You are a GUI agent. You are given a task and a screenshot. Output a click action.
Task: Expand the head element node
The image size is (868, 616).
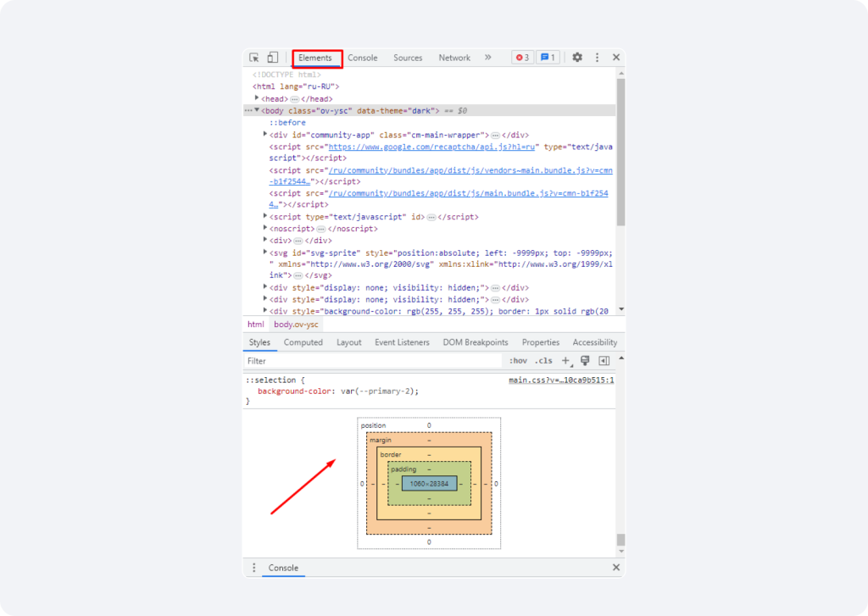[x=257, y=98]
